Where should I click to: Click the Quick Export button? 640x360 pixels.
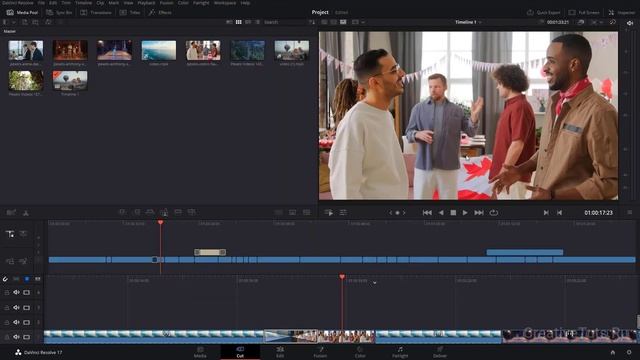(x=544, y=13)
